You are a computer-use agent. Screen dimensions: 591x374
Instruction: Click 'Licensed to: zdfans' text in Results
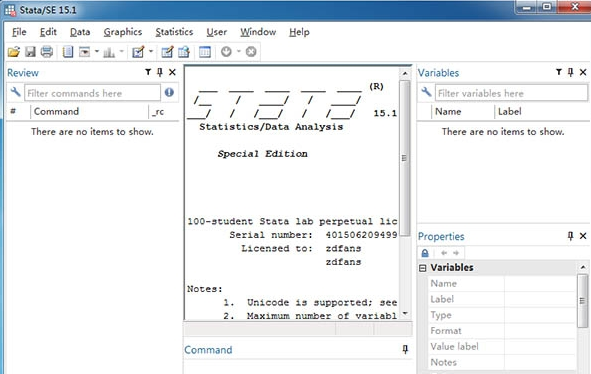pyautogui.click(x=301, y=248)
